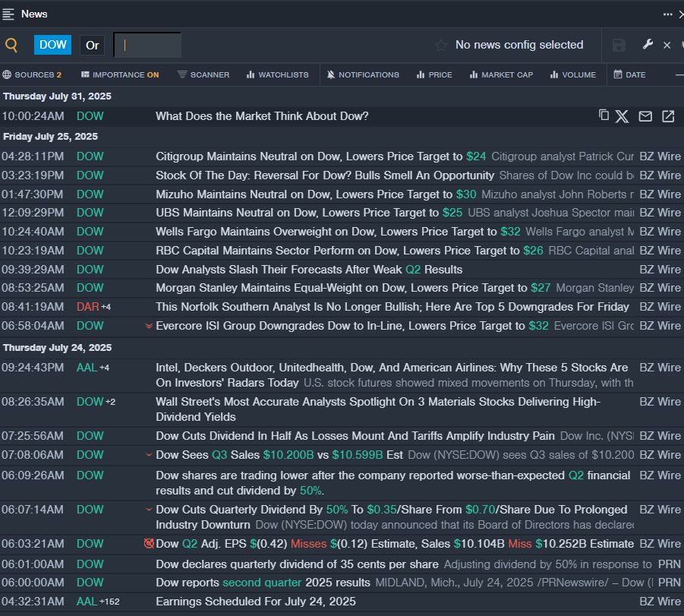The height and width of the screenshot is (616, 684).
Task: Open the UBS Maintains Neutral headline
Action: click(309, 213)
